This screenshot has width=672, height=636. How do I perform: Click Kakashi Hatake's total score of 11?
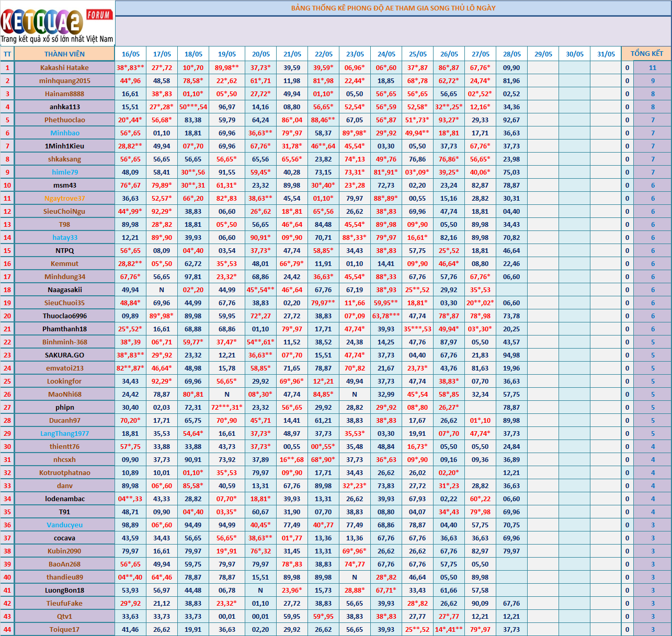[x=652, y=67]
